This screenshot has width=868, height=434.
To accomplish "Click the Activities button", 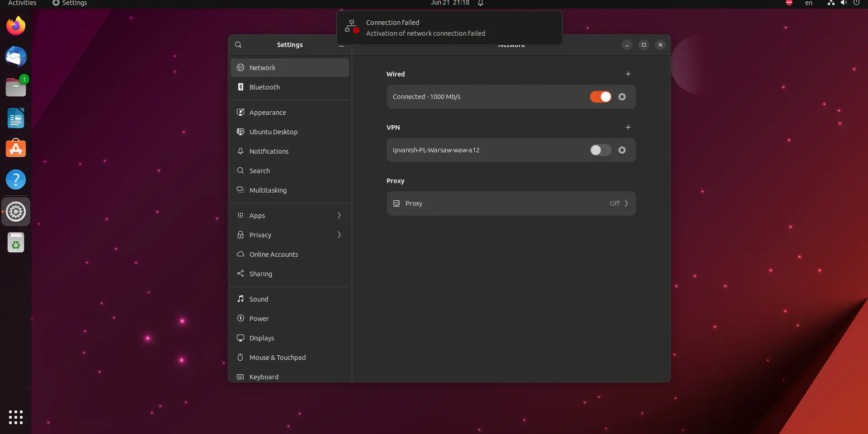I will 22,3.
